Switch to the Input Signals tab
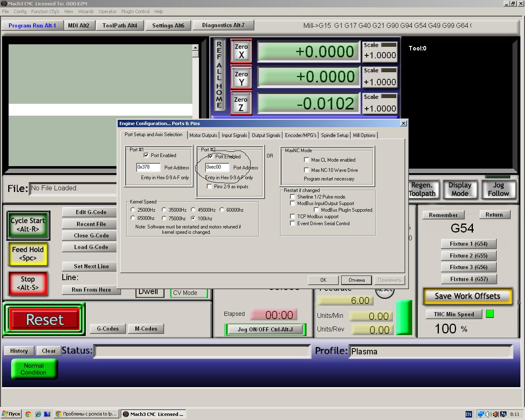 click(235, 135)
